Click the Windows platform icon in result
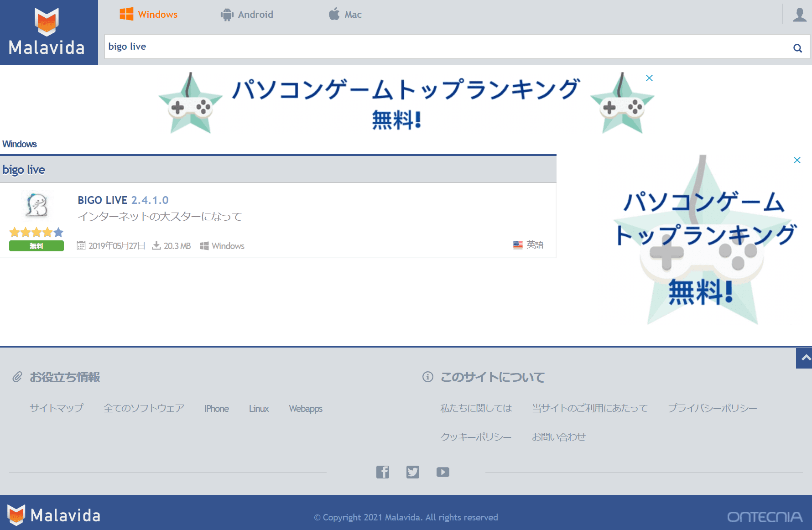812x530 pixels. click(x=204, y=246)
